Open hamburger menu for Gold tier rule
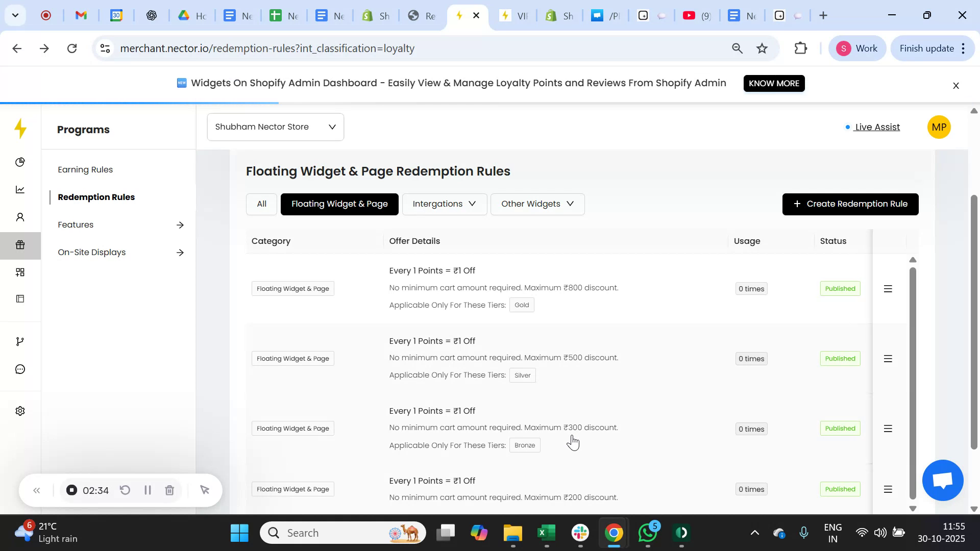The height and width of the screenshot is (551, 980). [888, 289]
